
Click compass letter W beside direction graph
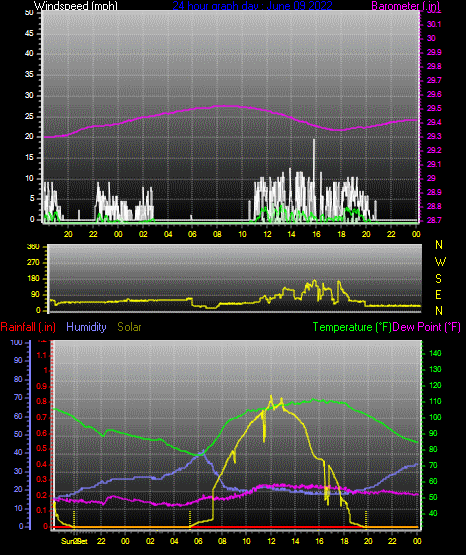coord(440,262)
